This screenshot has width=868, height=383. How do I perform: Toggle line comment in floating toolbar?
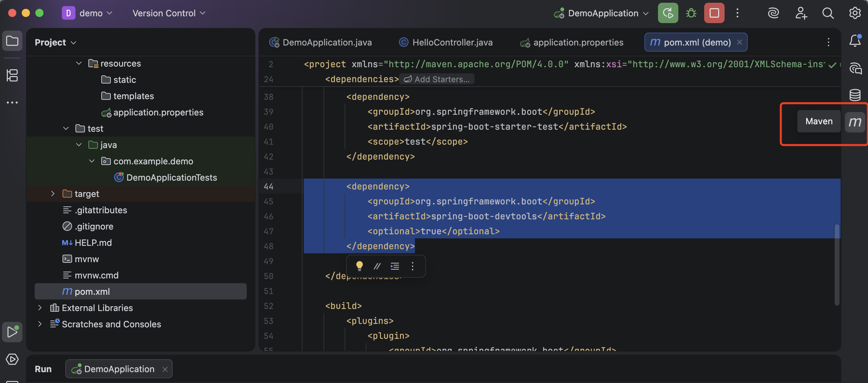coord(377,266)
